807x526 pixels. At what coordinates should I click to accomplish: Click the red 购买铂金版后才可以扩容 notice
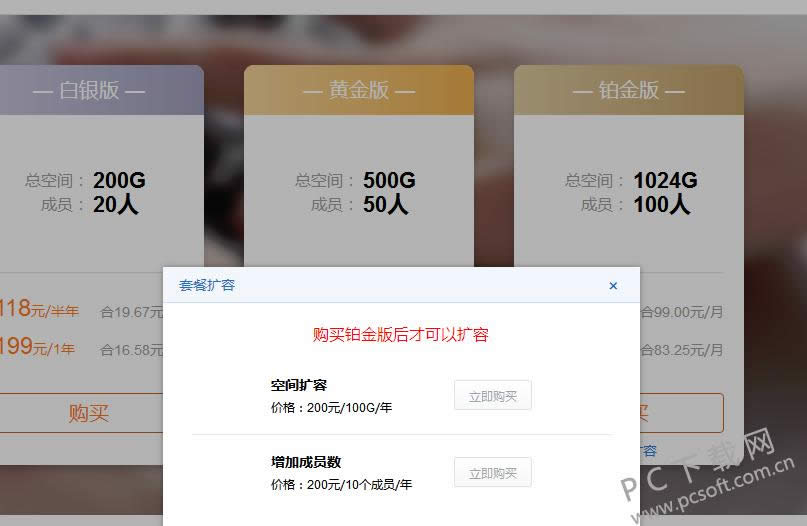[400, 335]
